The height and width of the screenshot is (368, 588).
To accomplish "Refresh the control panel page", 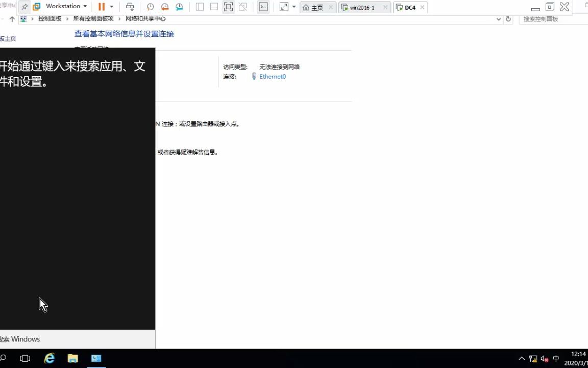I will click(508, 19).
